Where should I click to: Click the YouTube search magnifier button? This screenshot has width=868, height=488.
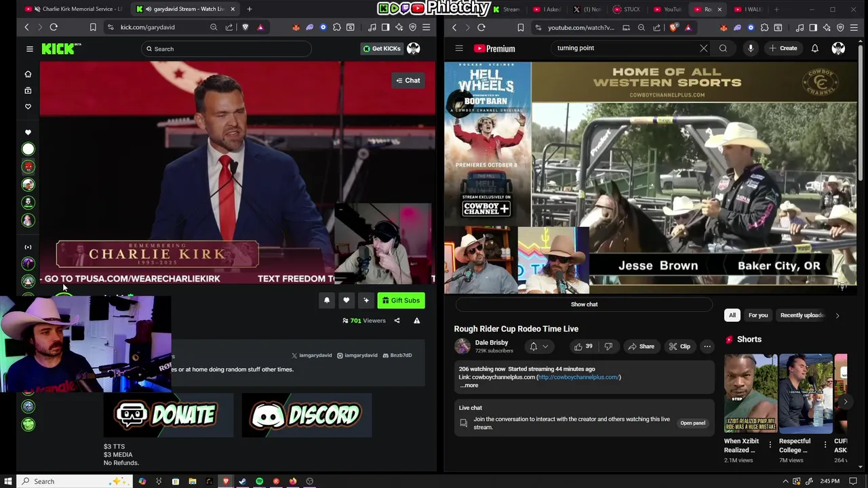click(x=723, y=48)
